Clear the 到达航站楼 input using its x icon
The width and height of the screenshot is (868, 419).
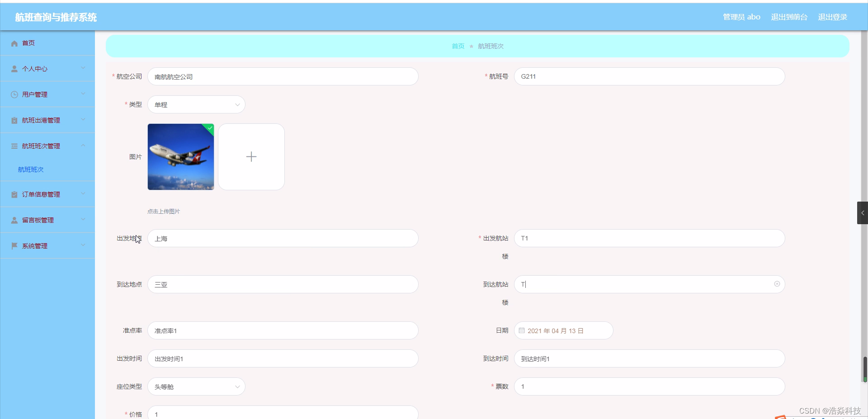click(777, 284)
